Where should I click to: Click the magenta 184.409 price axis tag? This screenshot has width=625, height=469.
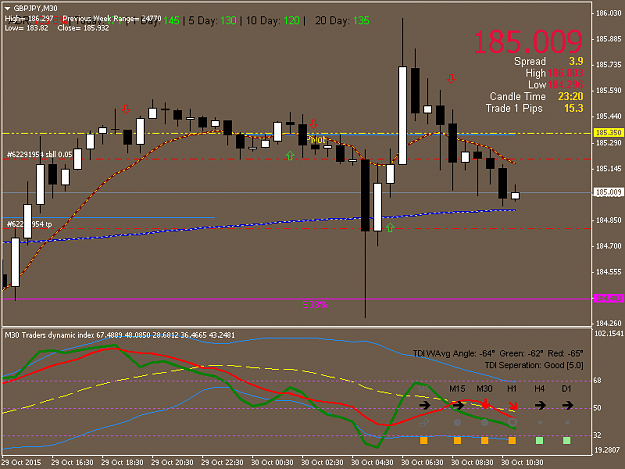[609, 298]
